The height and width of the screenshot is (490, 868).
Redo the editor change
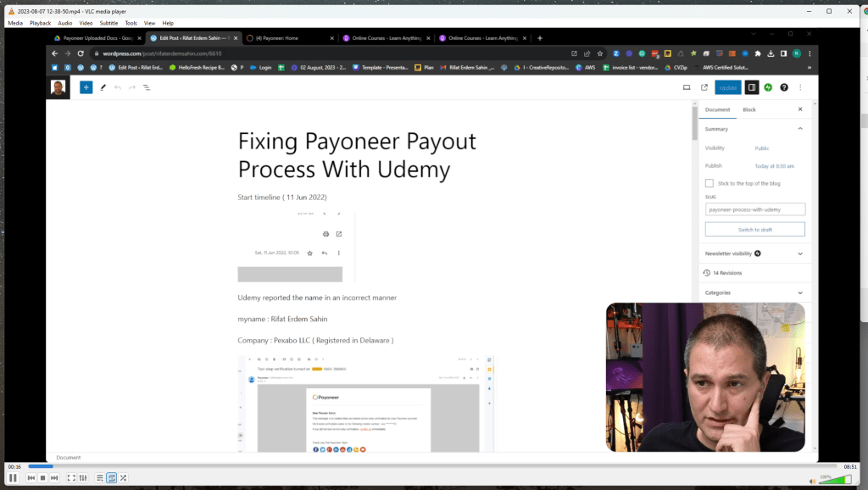tap(131, 87)
